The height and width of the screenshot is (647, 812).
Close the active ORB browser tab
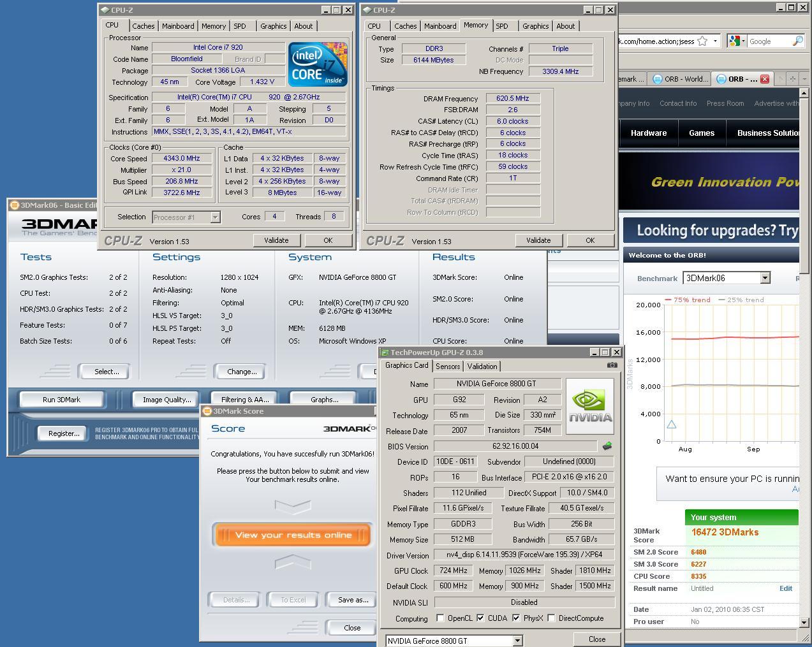pyautogui.click(x=764, y=79)
